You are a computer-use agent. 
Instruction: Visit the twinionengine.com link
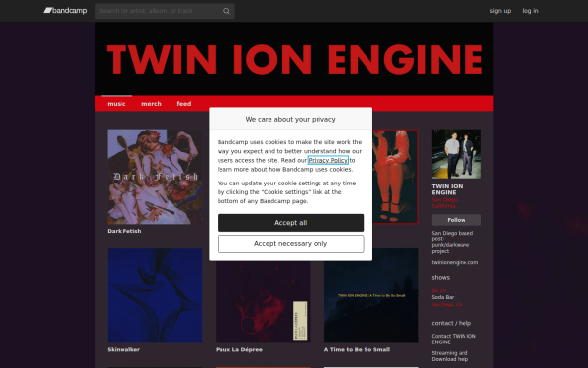click(455, 262)
